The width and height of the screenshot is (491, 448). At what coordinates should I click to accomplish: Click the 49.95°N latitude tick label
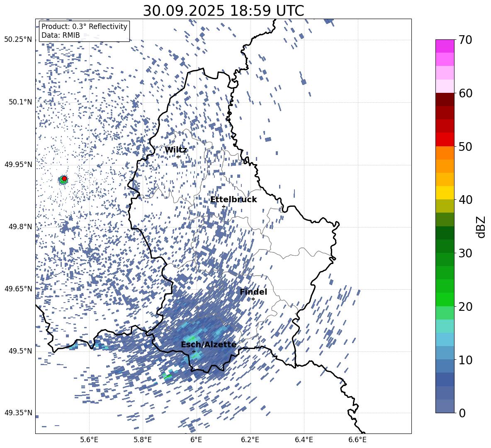point(18,165)
